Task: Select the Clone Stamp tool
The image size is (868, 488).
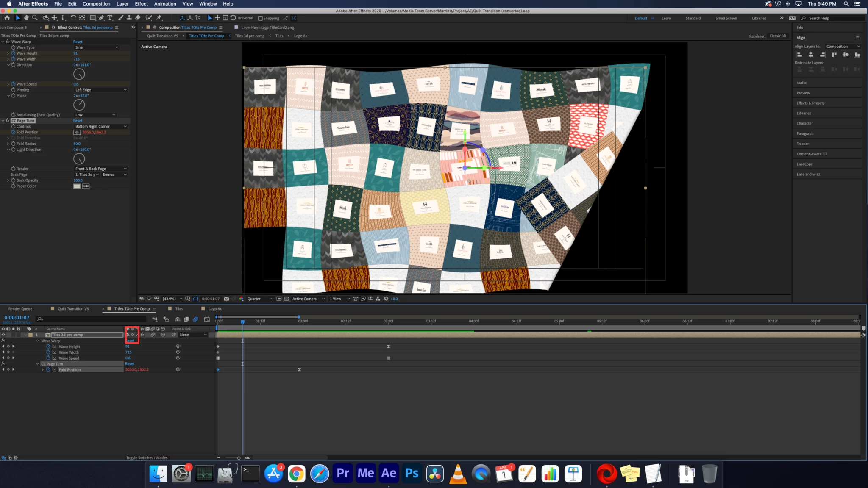Action: coord(129,18)
